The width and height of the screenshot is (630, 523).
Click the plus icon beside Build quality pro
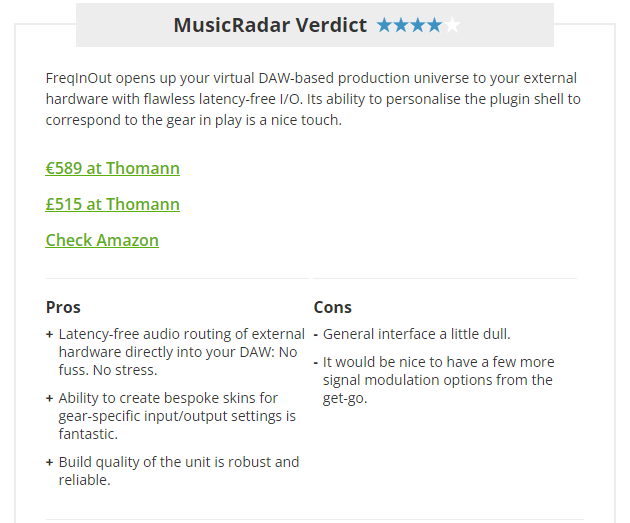click(50, 462)
